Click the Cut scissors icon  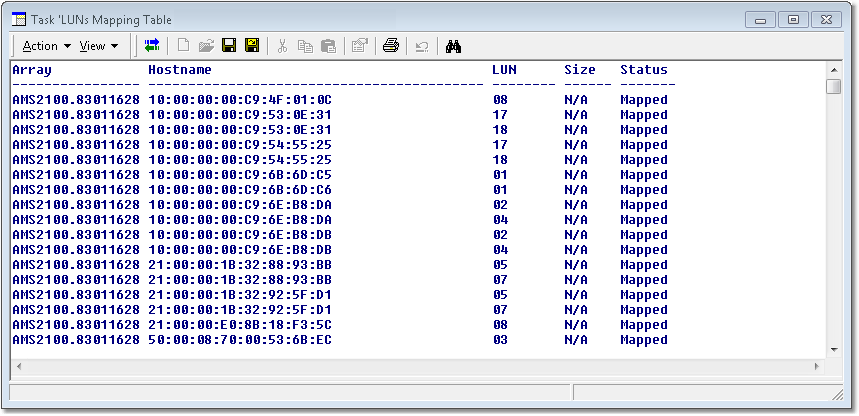pos(282,45)
